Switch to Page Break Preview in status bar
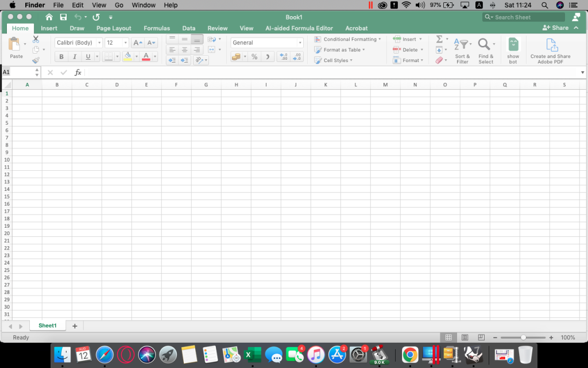The height and width of the screenshot is (368, 588). [x=481, y=337]
